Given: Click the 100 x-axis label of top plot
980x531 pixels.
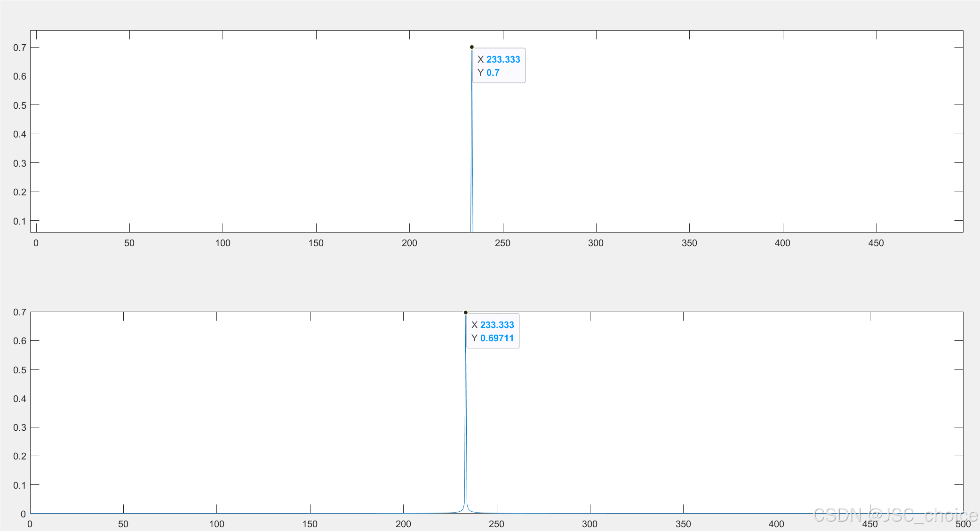Looking at the screenshot, I should coord(223,243).
